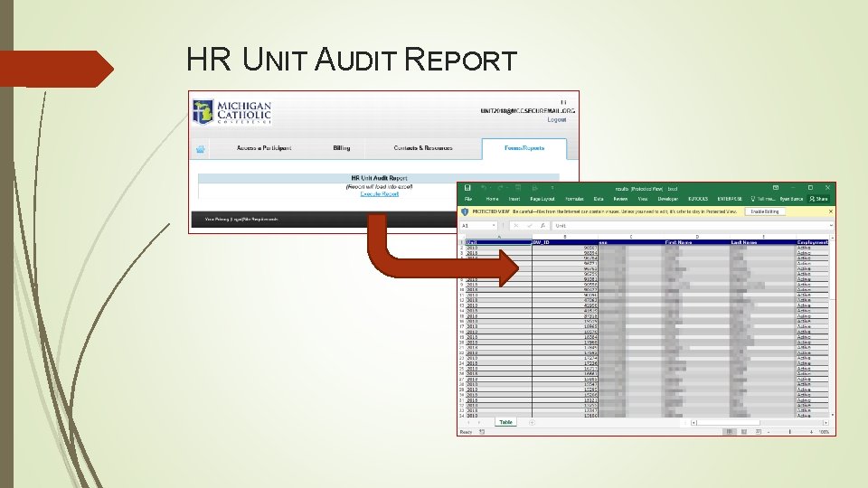This screenshot has height=488, width=868.
Task: Click the Protected View shield icon
Action: pos(465,211)
